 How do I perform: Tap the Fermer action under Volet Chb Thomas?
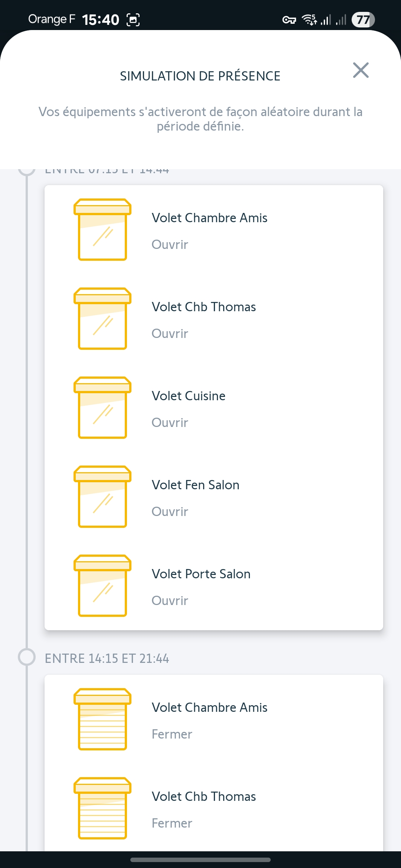[x=172, y=823]
